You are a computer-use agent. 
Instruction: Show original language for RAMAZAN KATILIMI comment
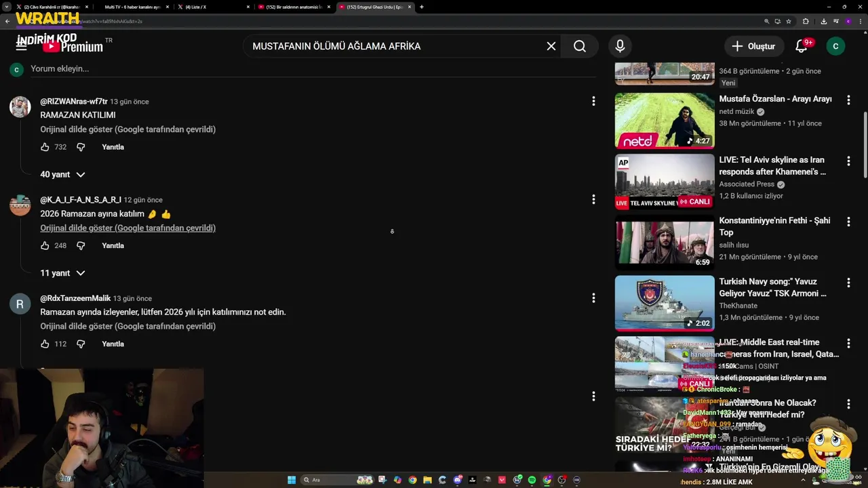pos(127,129)
